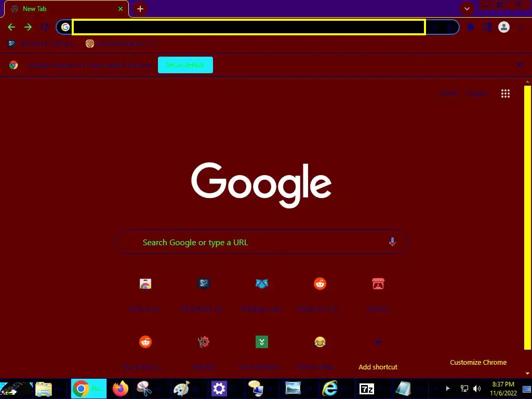This screenshot has width=532, height=399.
Task: Click the scrollbar down arrow
Action: click(527, 374)
